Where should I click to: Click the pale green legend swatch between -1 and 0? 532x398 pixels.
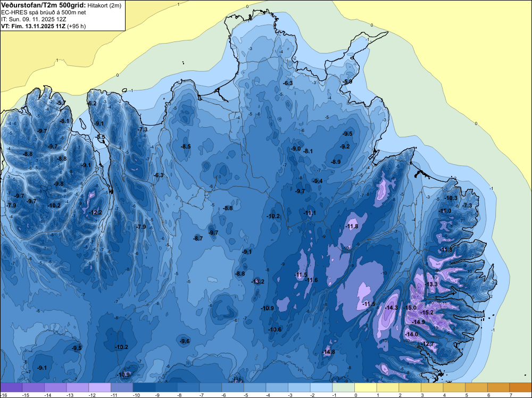click(343, 387)
